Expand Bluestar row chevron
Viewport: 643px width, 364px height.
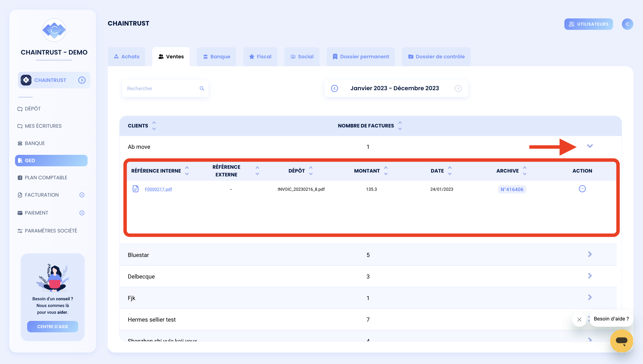pyautogui.click(x=590, y=254)
